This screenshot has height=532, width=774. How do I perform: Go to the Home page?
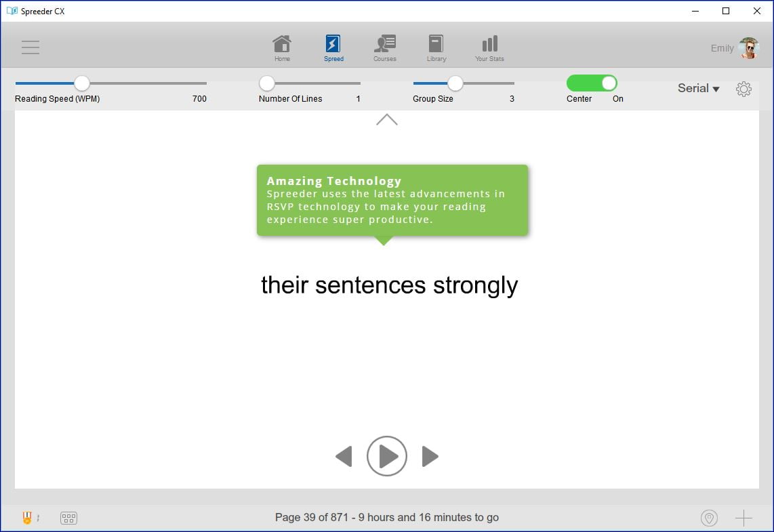coord(282,48)
